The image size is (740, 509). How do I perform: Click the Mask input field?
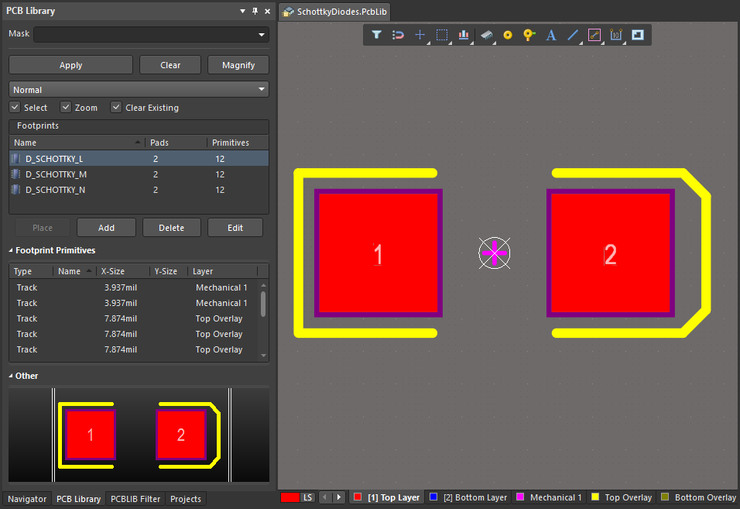pyautogui.click(x=145, y=34)
